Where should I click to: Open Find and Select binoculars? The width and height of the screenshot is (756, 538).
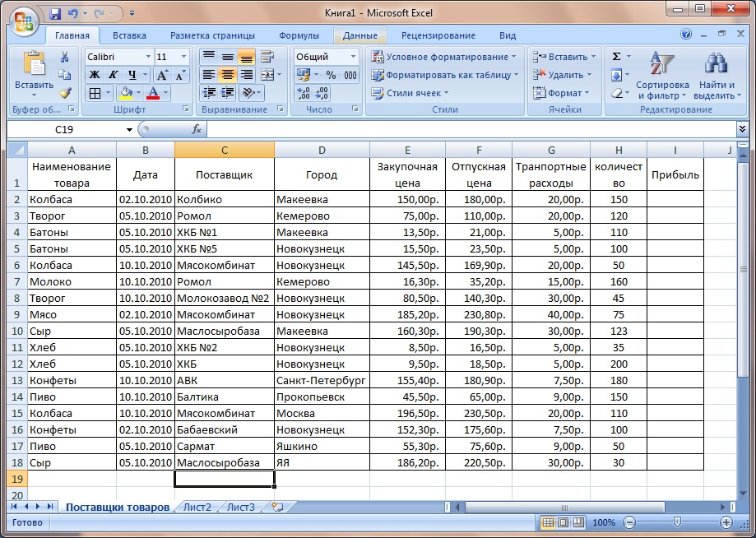coord(717,75)
